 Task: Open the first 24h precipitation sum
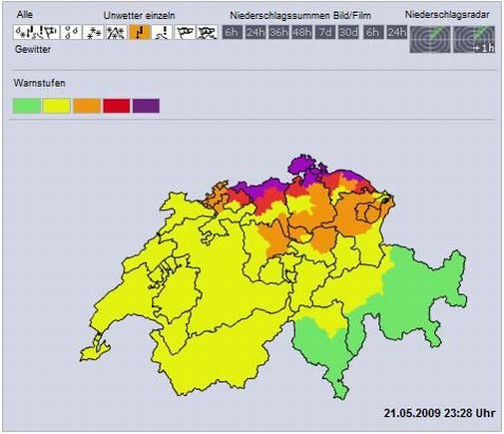(255, 32)
